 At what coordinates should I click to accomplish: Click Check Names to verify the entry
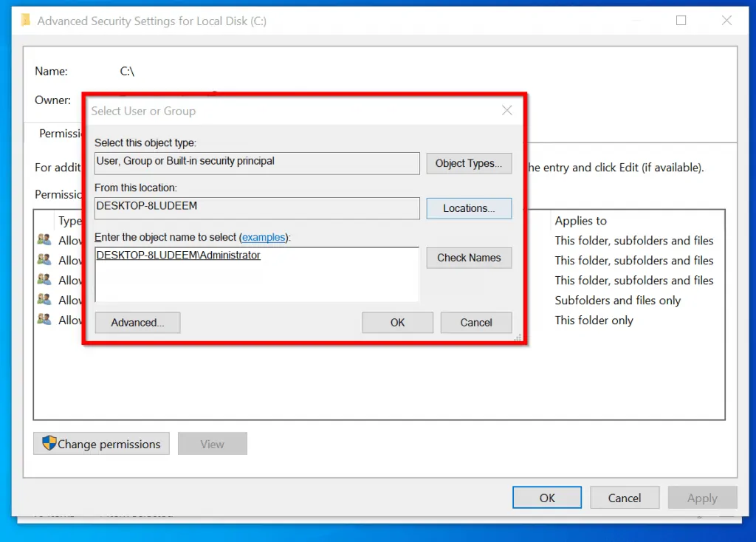pyautogui.click(x=469, y=258)
